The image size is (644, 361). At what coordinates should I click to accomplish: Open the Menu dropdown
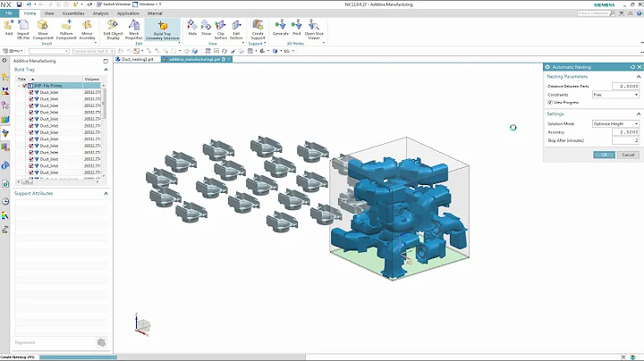coord(13,51)
